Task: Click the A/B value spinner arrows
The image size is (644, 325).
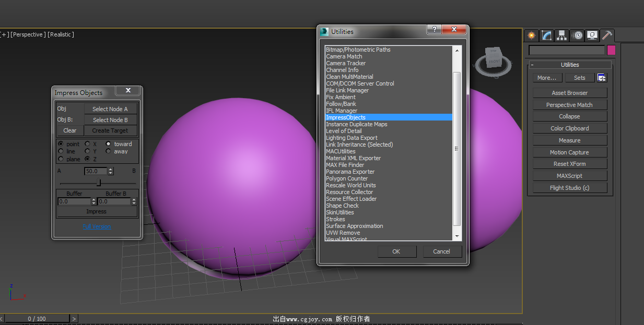Action: [x=111, y=171]
